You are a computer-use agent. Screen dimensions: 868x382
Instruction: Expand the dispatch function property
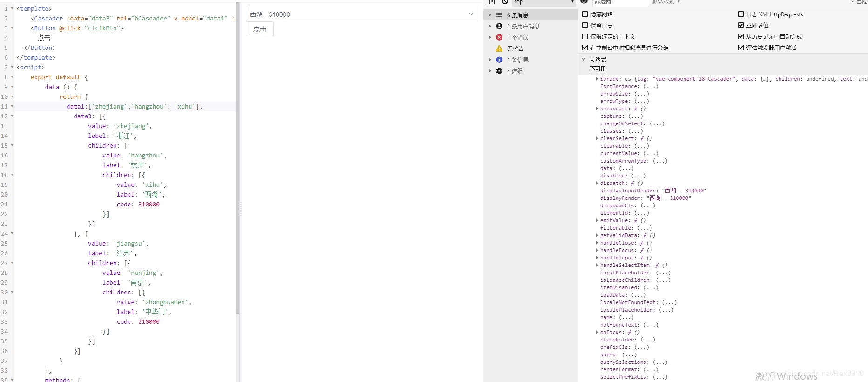point(597,183)
